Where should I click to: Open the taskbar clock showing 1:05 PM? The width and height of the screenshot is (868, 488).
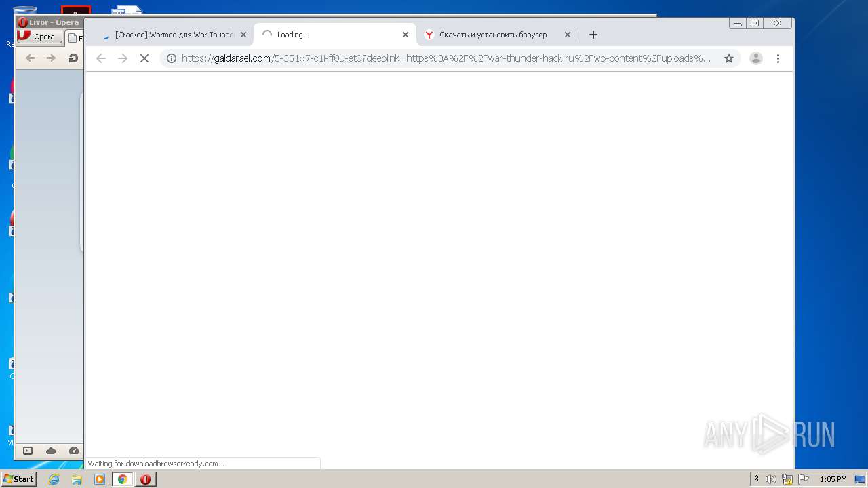pos(833,479)
